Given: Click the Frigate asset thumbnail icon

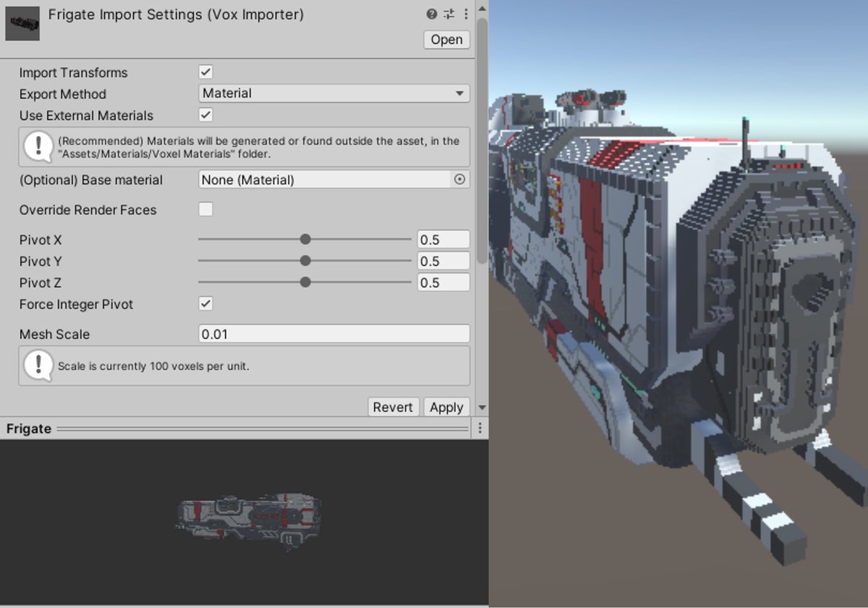Looking at the screenshot, I should coord(22,24).
